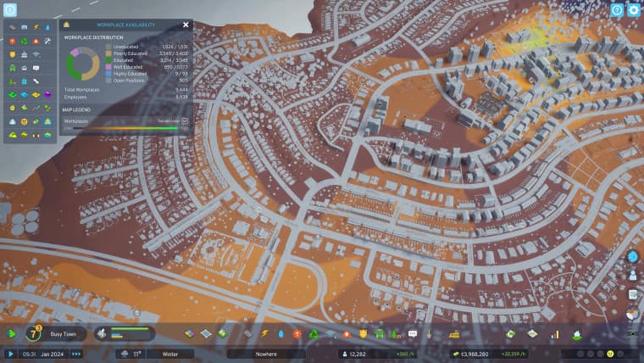Close the Workplace Availability panel

point(186,25)
